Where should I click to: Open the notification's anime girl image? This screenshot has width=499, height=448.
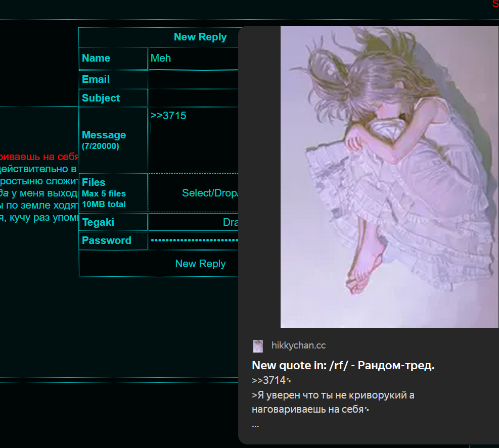[x=389, y=177]
